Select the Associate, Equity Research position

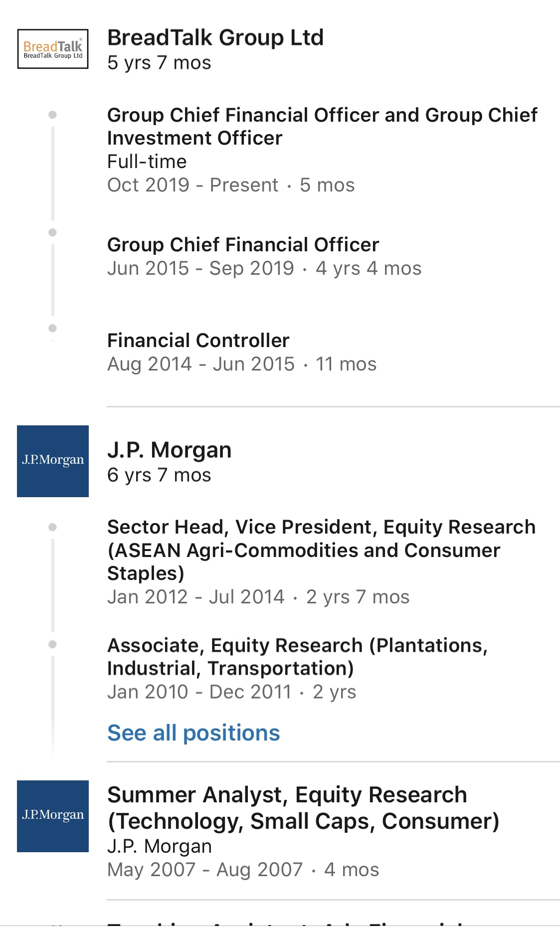(297, 656)
